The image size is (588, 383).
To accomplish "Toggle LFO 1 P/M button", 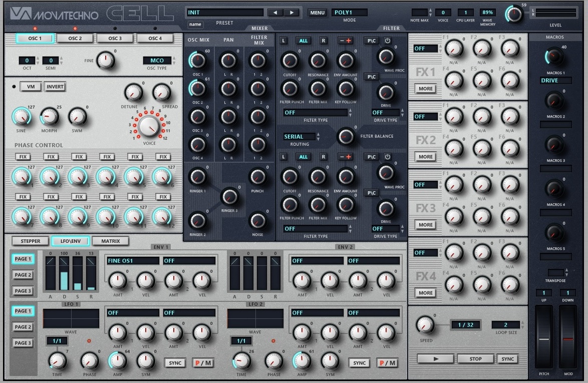I will (203, 363).
